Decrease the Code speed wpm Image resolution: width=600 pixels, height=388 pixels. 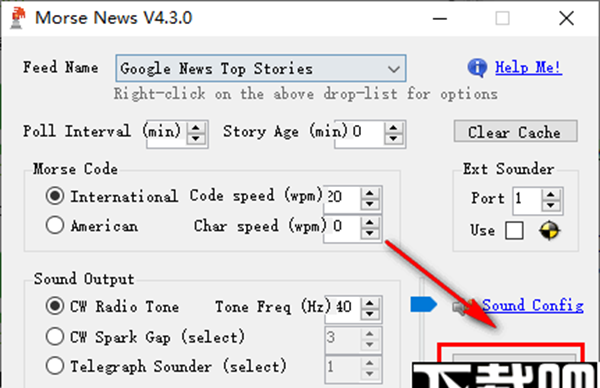[x=370, y=204]
